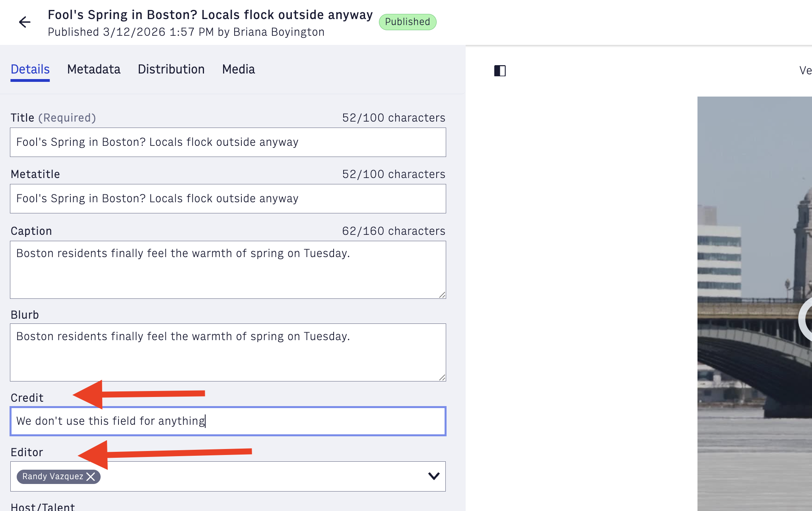
Task: Click the Blurb box resize handle
Action: click(442, 377)
